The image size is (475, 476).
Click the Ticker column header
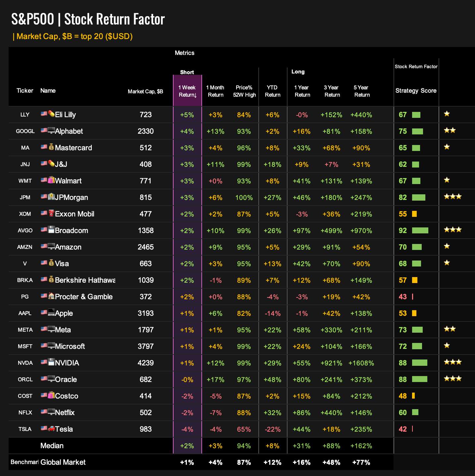point(25,91)
